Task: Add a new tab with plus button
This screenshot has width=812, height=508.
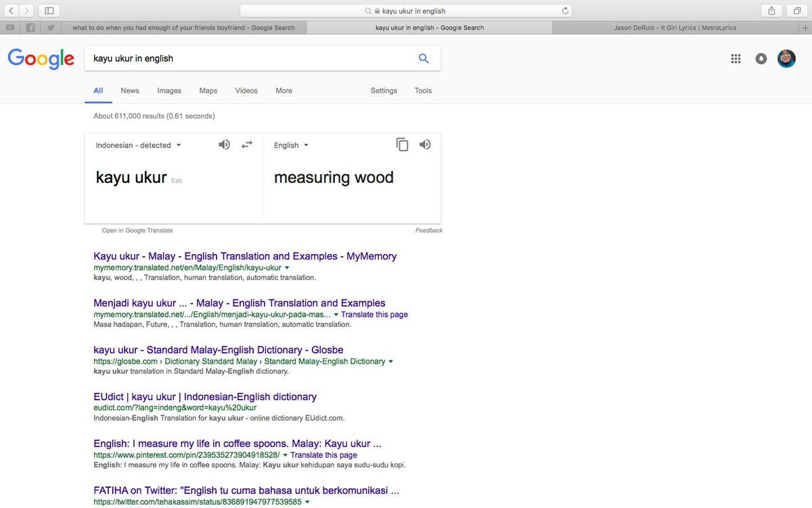Action: (805, 28)
